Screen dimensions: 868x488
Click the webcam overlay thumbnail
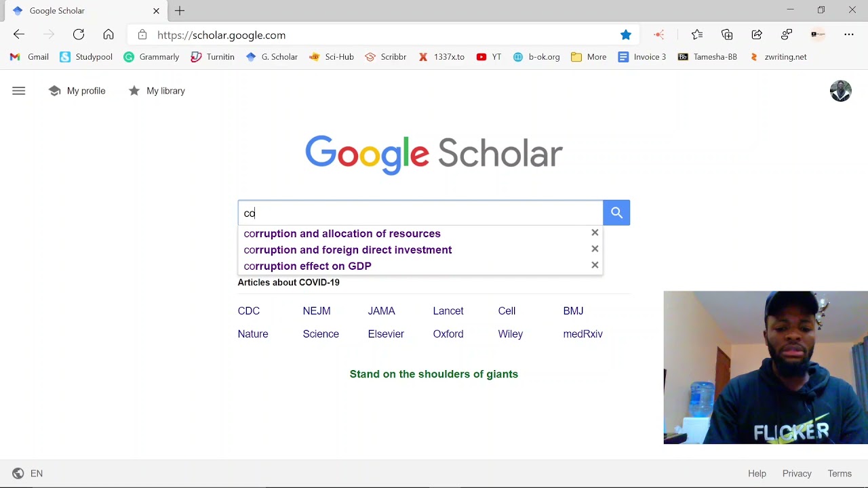click(x=766, y=367)
